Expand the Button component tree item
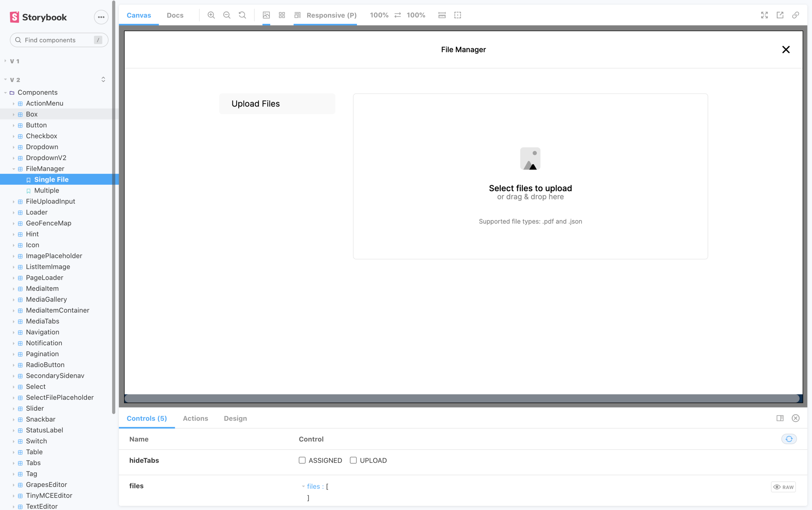Viewport: 812px width, 510px height. coord(36,125)
